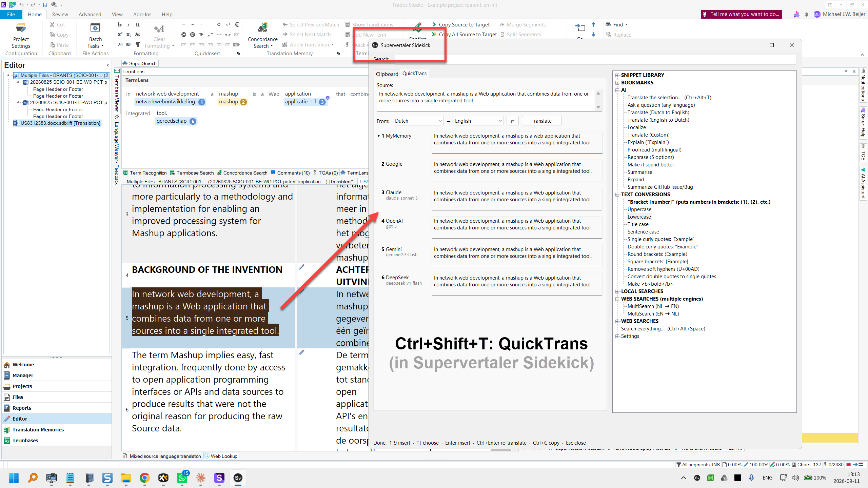Viewport: 868px width, 488px height.
Task: Open the Find dropdown in ribbon
Action: [x=617, y=24]
